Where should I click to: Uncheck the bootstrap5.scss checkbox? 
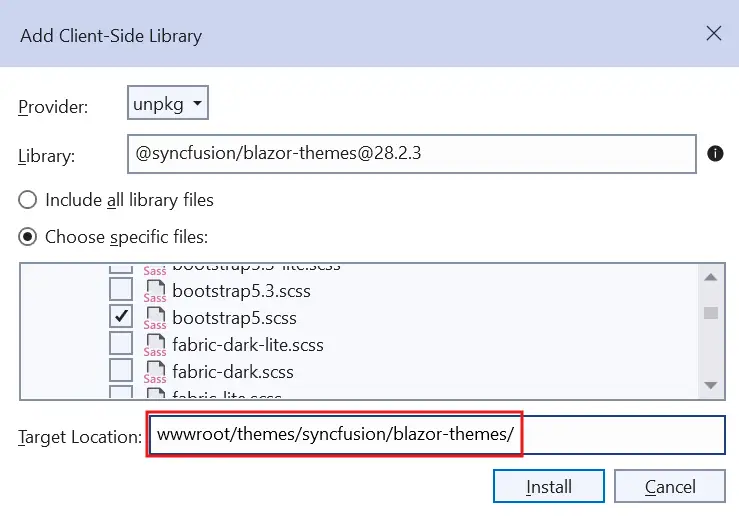(121, 317)
